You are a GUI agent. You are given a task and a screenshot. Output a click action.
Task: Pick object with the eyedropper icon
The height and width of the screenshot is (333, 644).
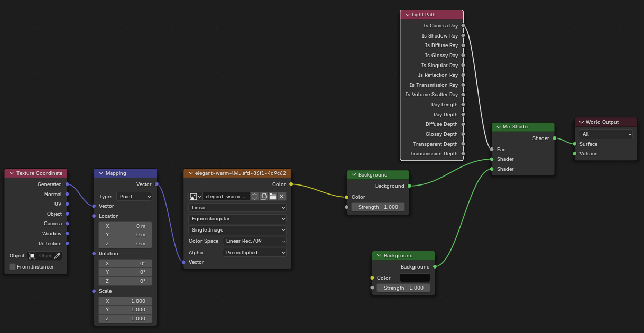coord(58,256)
